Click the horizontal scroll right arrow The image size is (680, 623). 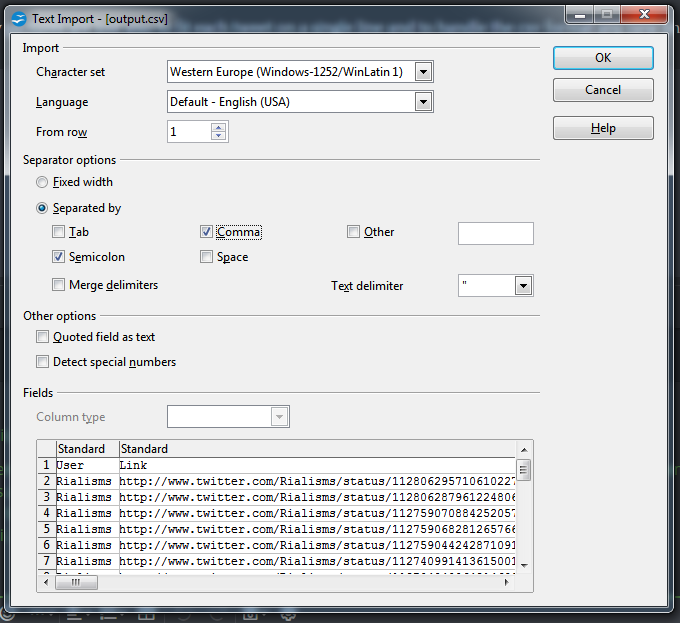pos(507,582)
